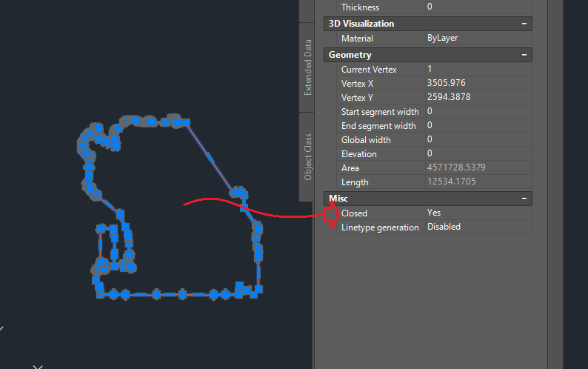
Task: Open the Object Class tab
Action: 307,157
